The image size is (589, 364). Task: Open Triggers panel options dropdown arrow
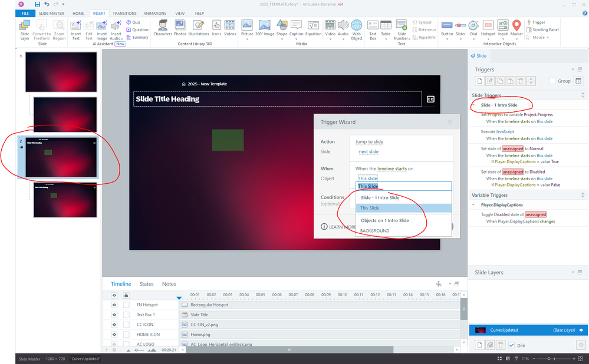(x=573, y=70)
